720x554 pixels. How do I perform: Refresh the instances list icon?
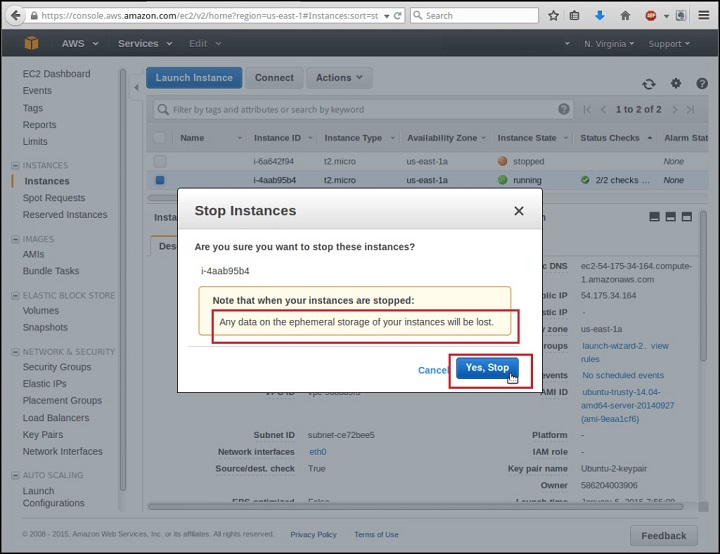pyautogui.click(x=649, y=84)
